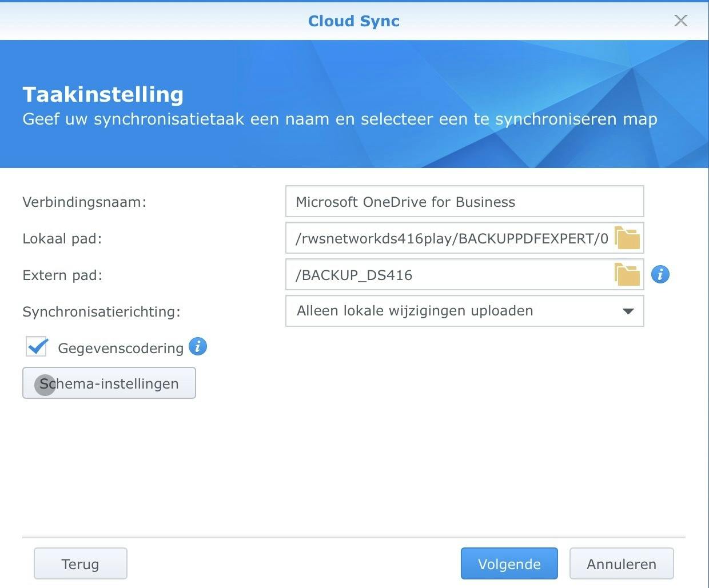Open folder browser for Extern pad

pyautogui.click(x=627, y=275)
